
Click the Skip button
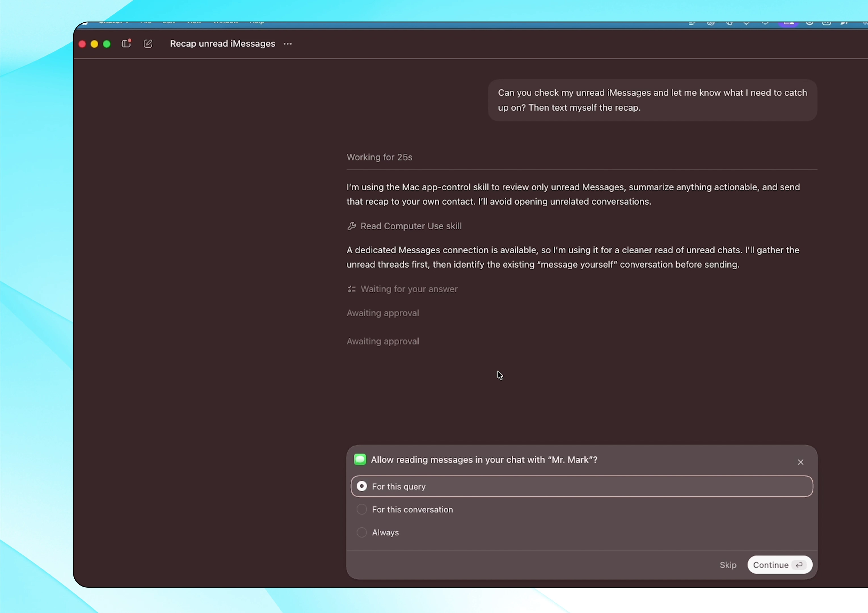pos(728,565)
